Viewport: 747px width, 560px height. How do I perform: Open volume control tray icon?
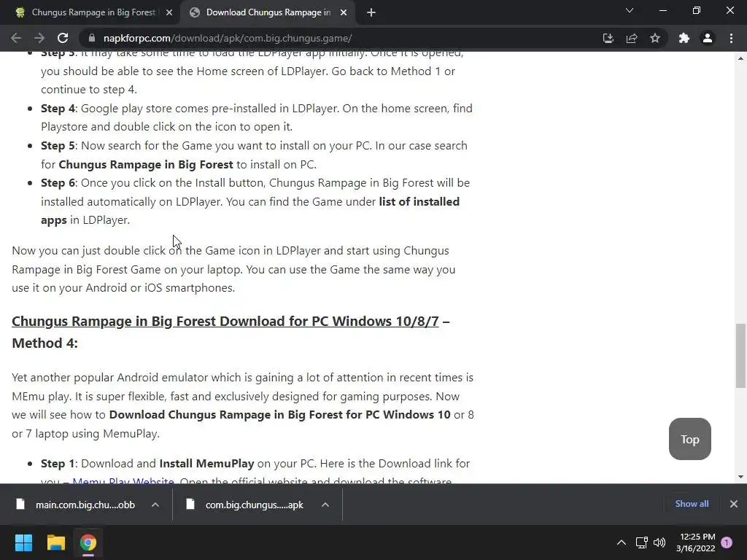point(659,542)
